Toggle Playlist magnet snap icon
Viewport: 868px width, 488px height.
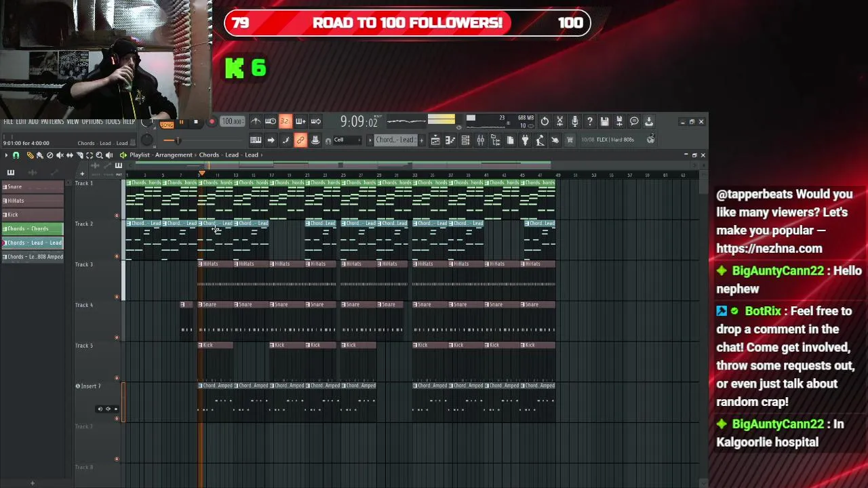click(16, 155)
